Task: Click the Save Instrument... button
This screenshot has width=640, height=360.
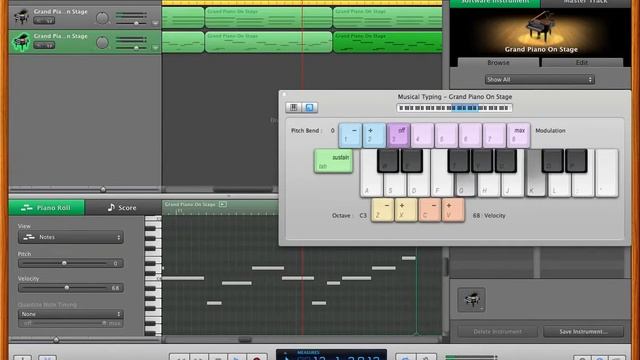Action: coord(583,331)
